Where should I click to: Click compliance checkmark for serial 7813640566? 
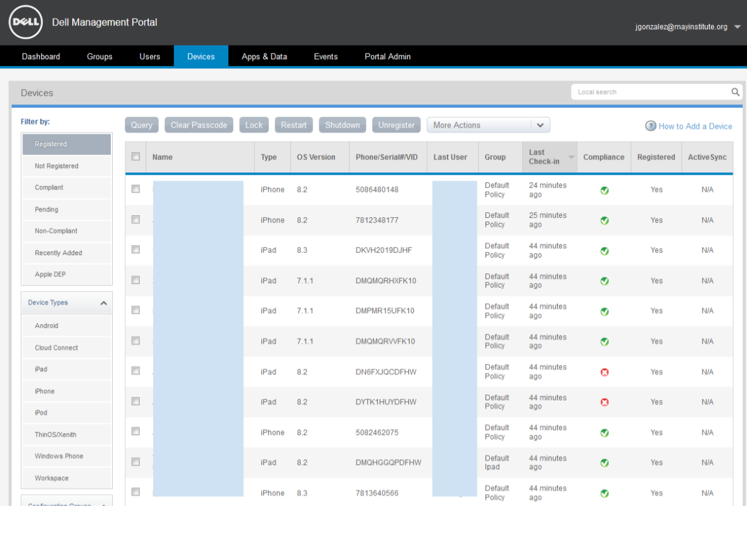(x=604, y=493)
